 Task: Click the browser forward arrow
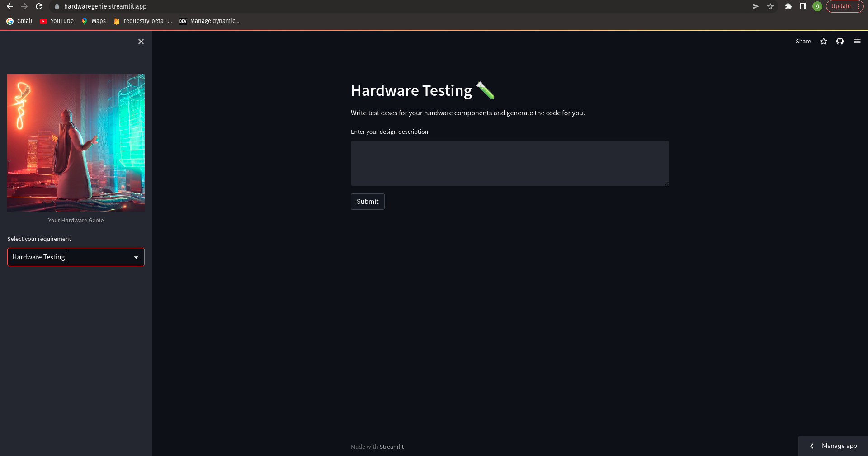24,6
